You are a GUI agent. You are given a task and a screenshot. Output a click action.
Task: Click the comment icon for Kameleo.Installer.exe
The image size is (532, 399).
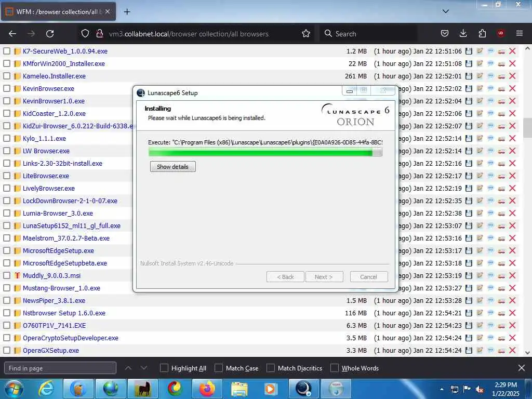tap(490, 76)
